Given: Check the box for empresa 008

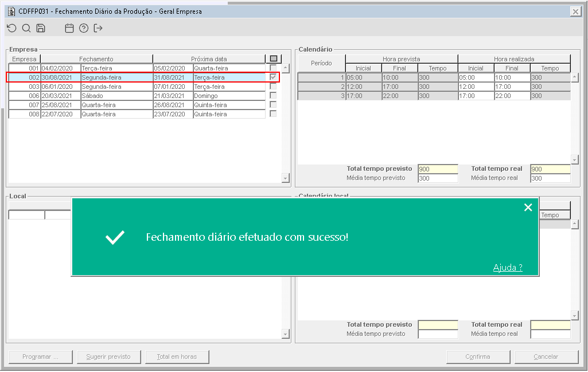Looking at the screenshot, I should 273,114.
